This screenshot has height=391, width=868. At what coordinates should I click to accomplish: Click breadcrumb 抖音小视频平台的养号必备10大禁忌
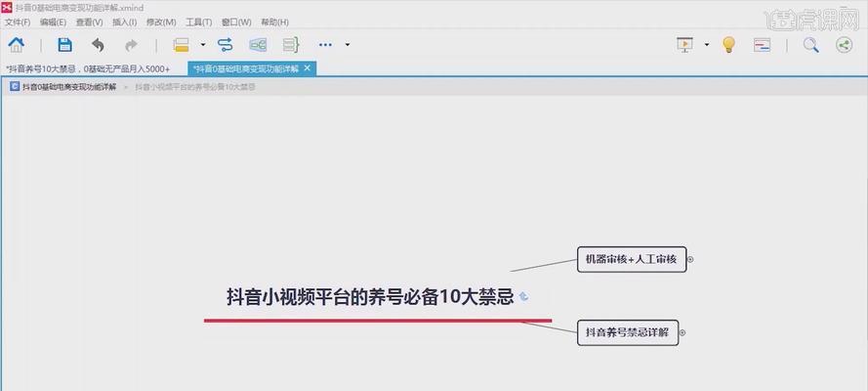pos(195,87)
